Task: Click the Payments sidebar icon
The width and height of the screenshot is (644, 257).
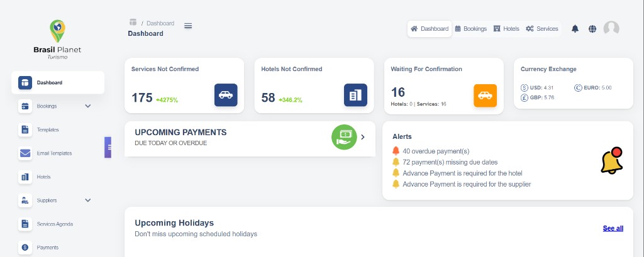Action: [x=25, y=248]
